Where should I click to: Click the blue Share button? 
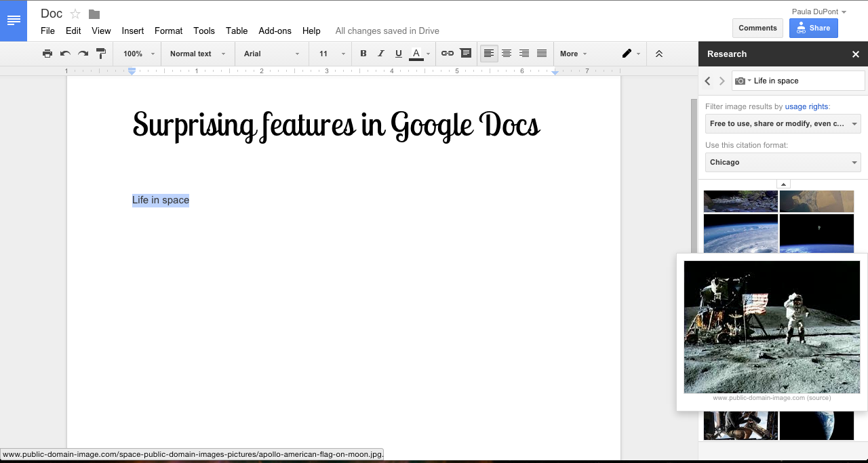point(813,28)
